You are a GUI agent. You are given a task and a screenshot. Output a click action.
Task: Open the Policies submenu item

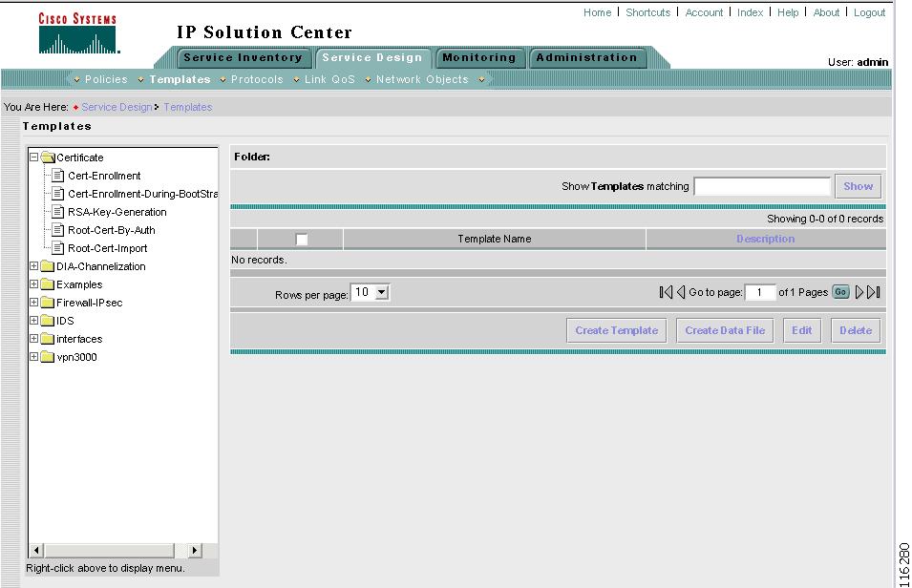pyautogui.click(x=106, y=79)
